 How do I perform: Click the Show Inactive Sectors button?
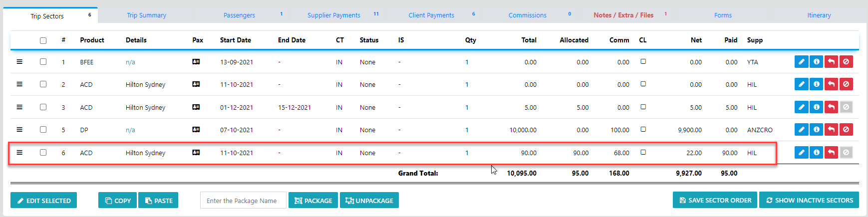tap(809, 200)
